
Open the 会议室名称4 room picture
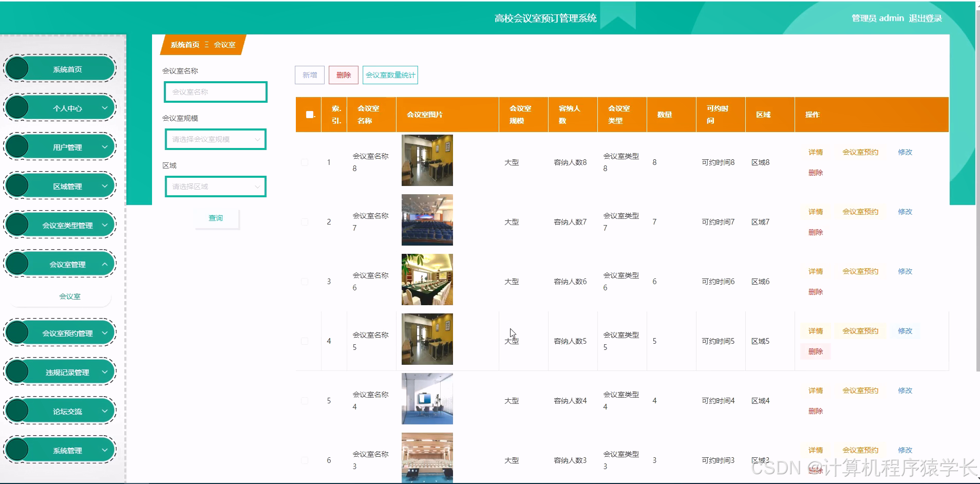tap(427, 399)
